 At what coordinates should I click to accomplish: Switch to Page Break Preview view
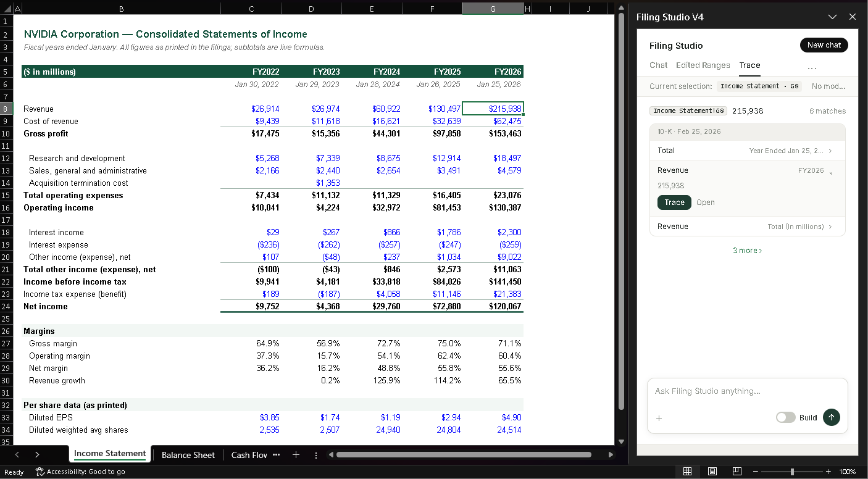pos(737,472)
